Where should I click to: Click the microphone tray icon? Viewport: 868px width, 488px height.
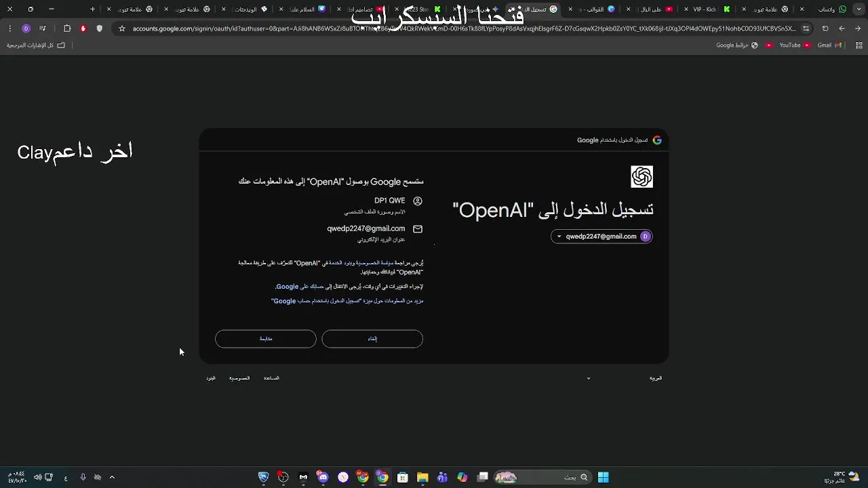[x=83, y=477]
